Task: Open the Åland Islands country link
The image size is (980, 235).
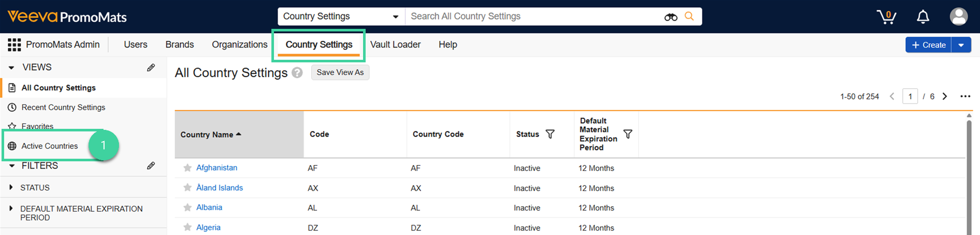Action: point(219,188)
